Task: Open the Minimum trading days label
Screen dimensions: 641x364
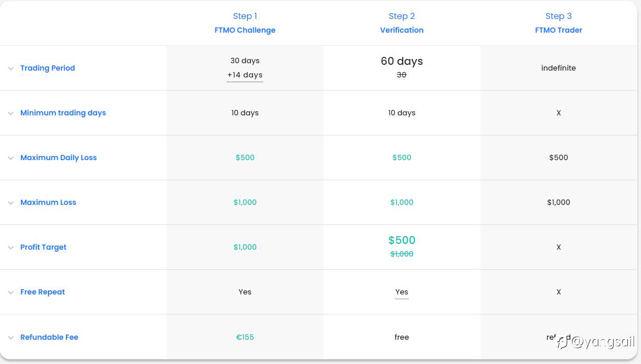Action: click(63, 113)
